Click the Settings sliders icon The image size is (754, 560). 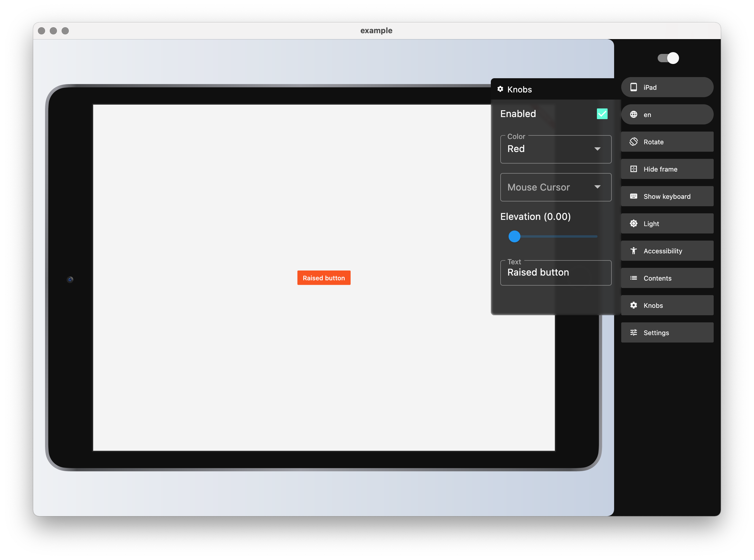(x=633, y=332)
